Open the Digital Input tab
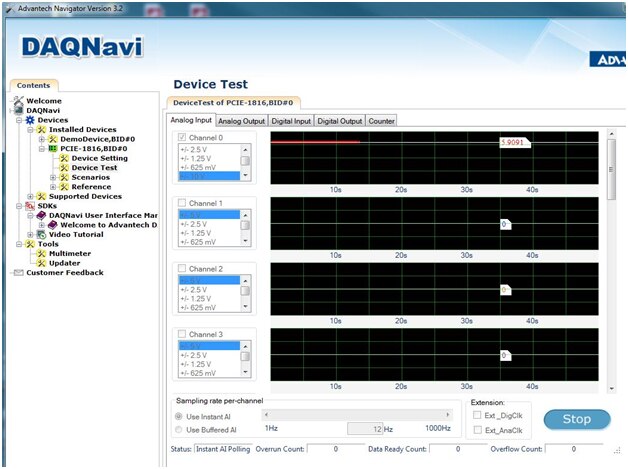Viewport: 628px width, 469px height. coord(291,121)
